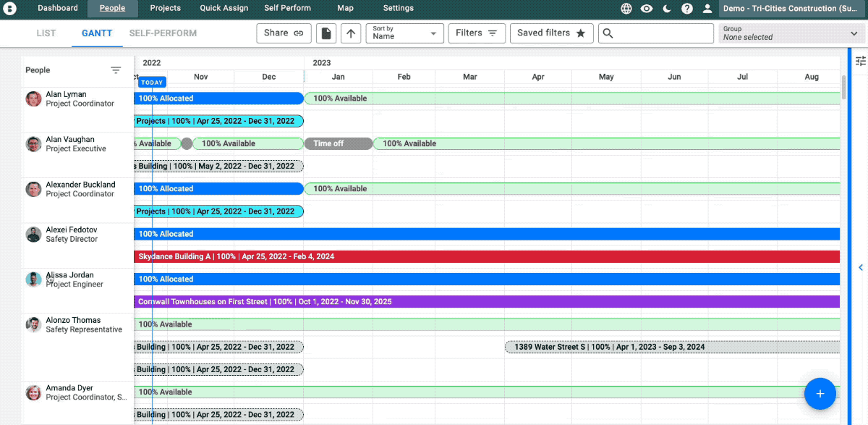Viewport: 868px width, 425px height.
Task: Toggle view mode with the eye icon
Action: tap(647, 8)
